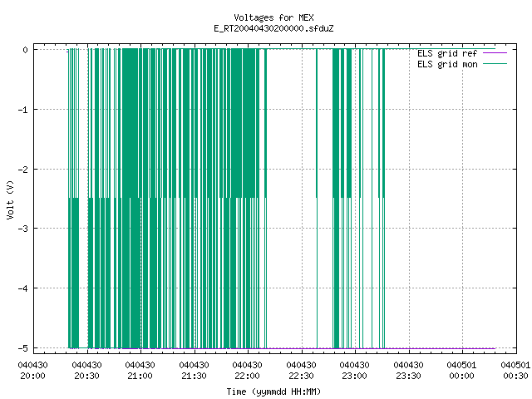
Task: Click the x-axis label "040430 22:30"
Action: (x=301, y=371)
